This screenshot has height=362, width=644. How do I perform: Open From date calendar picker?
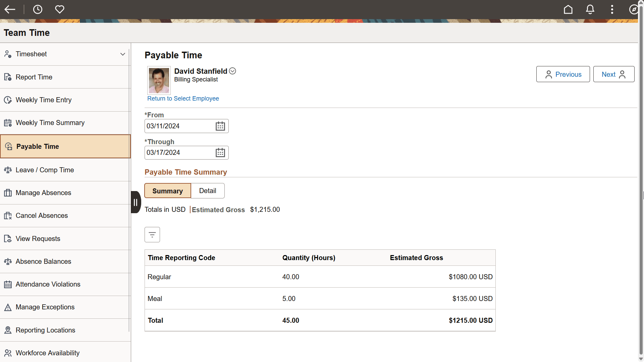(220, 126)
